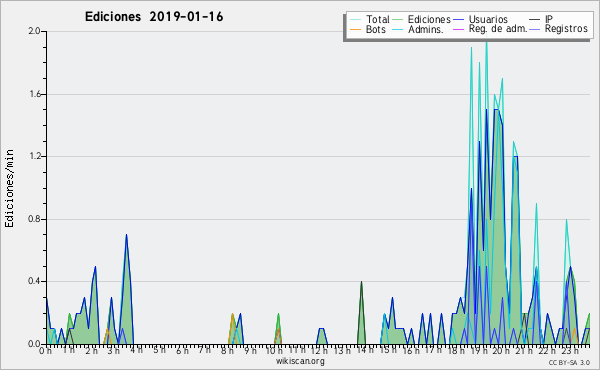Click the y-axis value 0.0
Screen dimensions: 600x370
click(34, 344)
